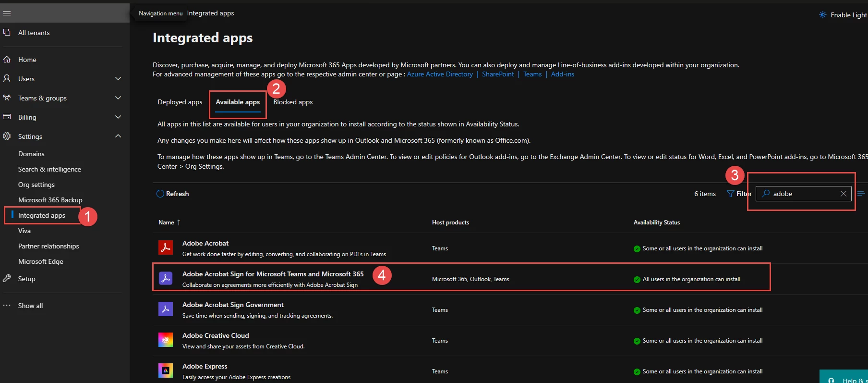Click Adobe Express 'Teams' host cell
This screenshot has width=868, height=383.
(440, 371)
